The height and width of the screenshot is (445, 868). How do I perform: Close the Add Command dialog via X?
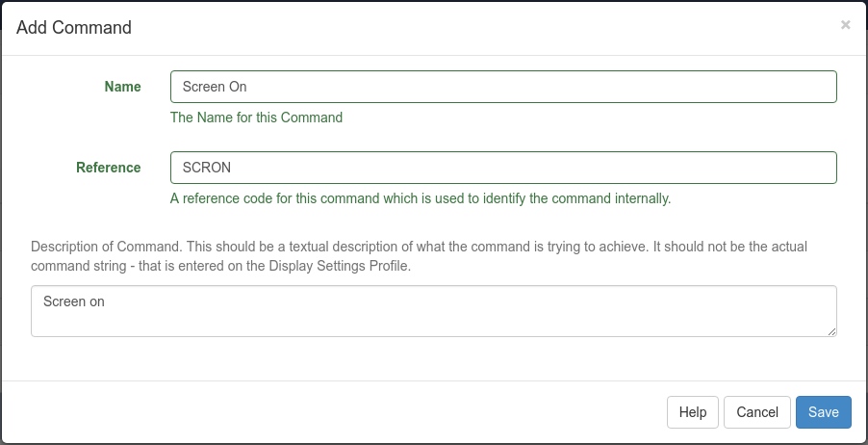tap(845, 25)
